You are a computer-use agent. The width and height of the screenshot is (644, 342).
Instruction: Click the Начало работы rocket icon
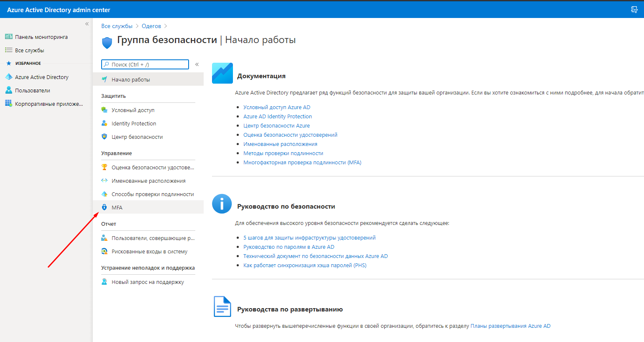105,79
